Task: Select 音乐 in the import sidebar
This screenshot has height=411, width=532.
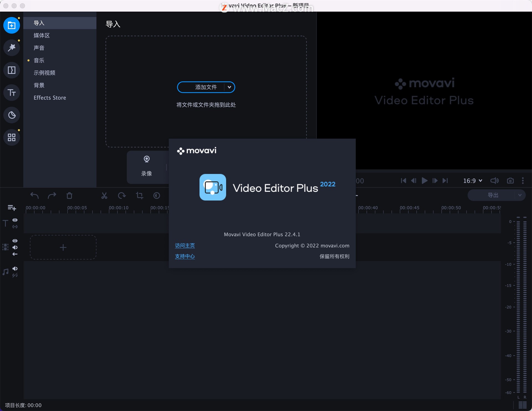Action: click(39, 60)
